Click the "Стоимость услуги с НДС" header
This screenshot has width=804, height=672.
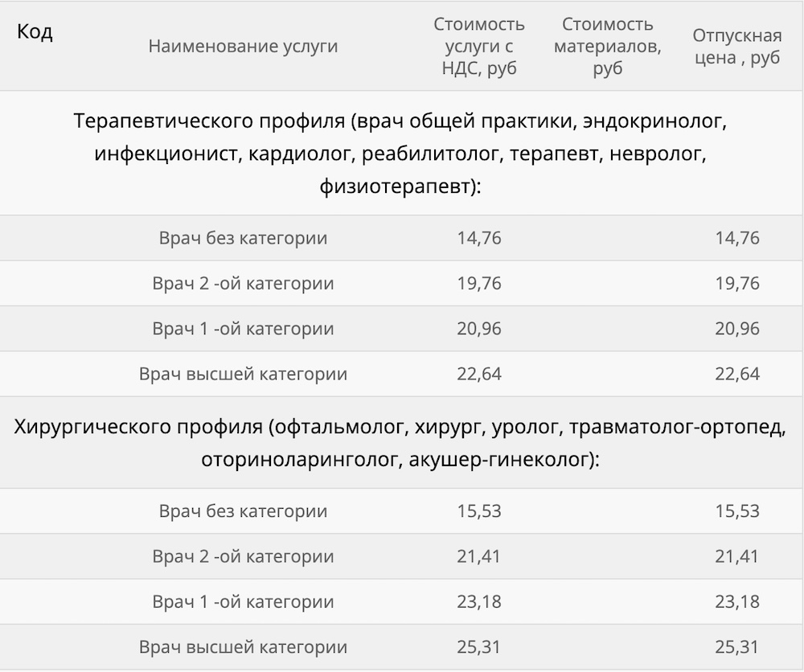point(478,47)
